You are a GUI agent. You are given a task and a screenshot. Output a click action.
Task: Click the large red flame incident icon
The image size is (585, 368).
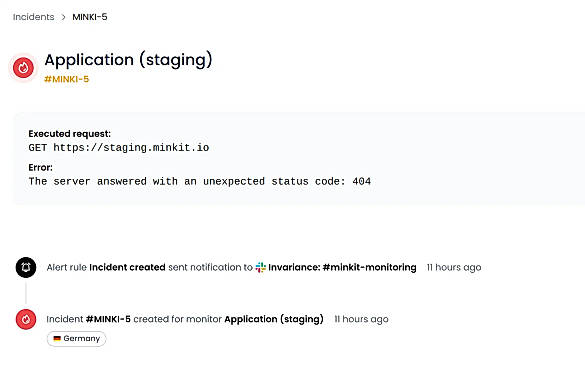click(23, 68)
